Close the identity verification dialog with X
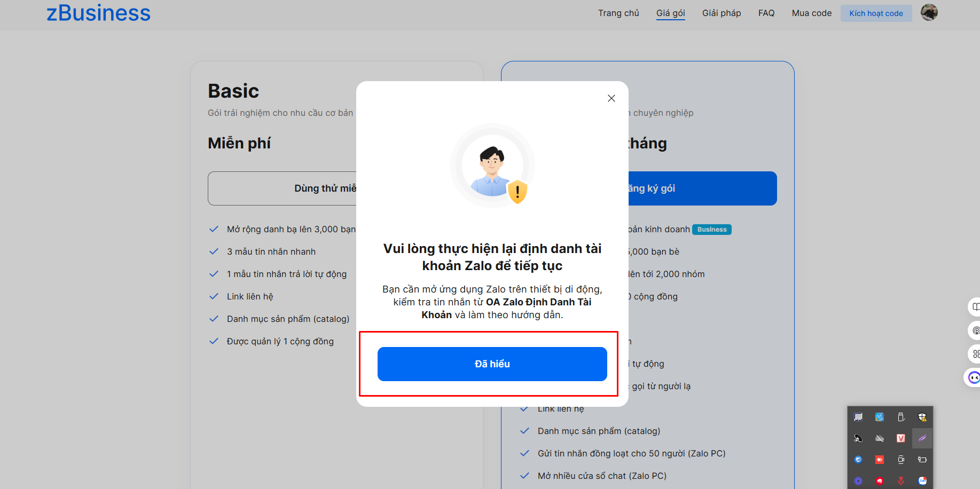 (x=611, y=98)
